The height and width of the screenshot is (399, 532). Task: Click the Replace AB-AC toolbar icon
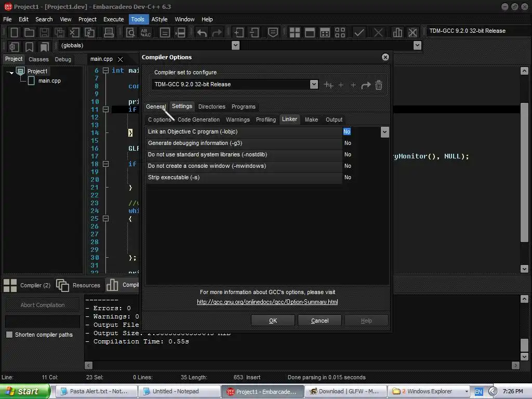click(x=145, y=33)
